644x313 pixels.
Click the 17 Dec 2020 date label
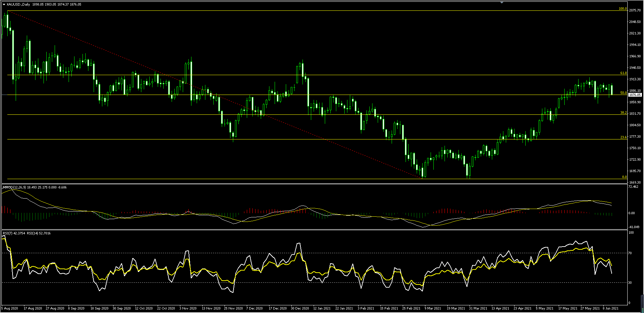[277, 308]
